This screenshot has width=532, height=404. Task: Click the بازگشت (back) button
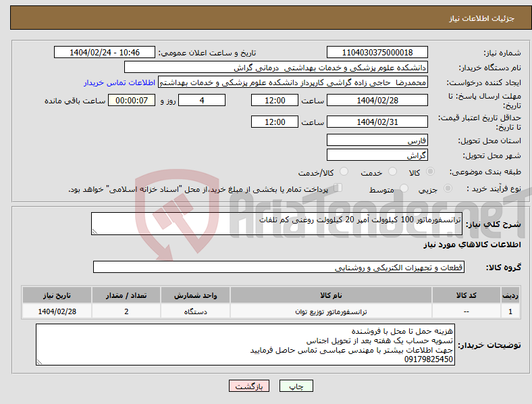(x=249, y=386)
